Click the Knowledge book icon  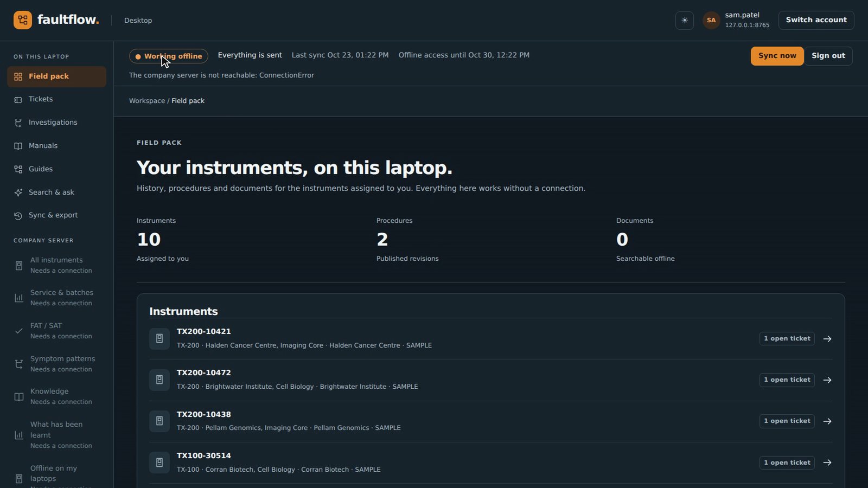coord(19,396)
